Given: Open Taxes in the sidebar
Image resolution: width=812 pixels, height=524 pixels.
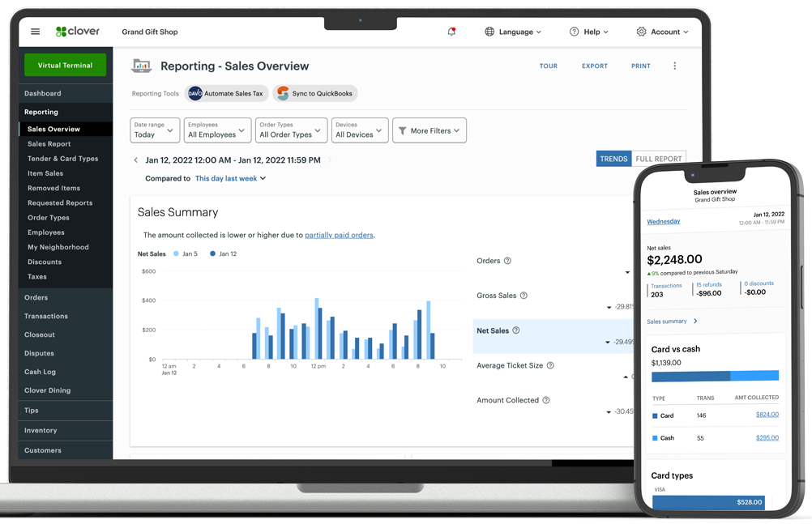Looking at the screenshot, I should 36,276.
